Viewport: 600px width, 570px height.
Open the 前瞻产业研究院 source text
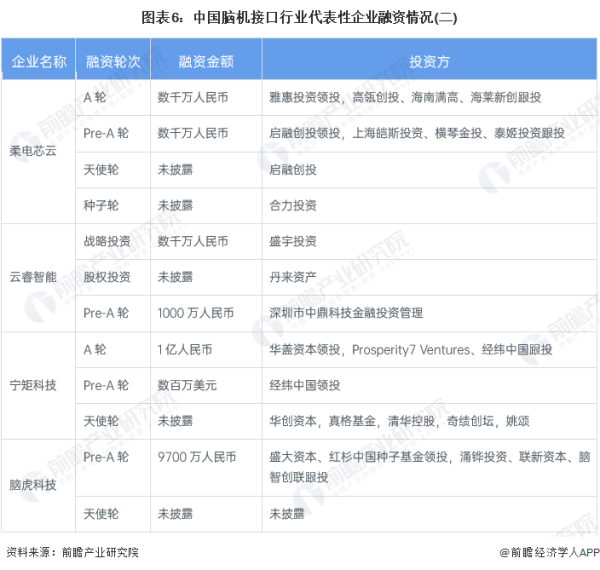tap(99, 551)
